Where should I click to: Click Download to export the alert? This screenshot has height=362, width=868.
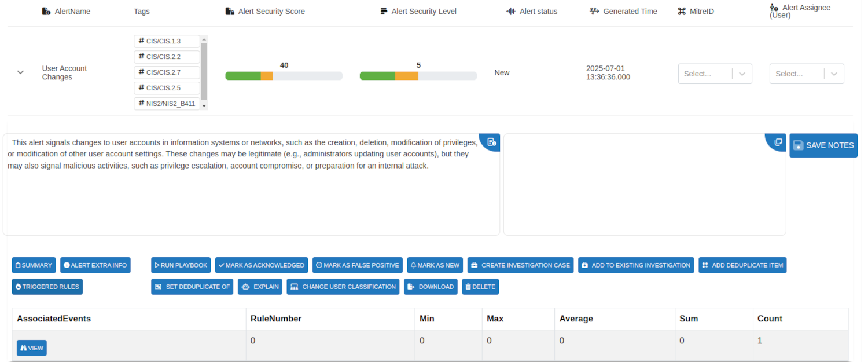pyautogui.click(x=430, y=287)
